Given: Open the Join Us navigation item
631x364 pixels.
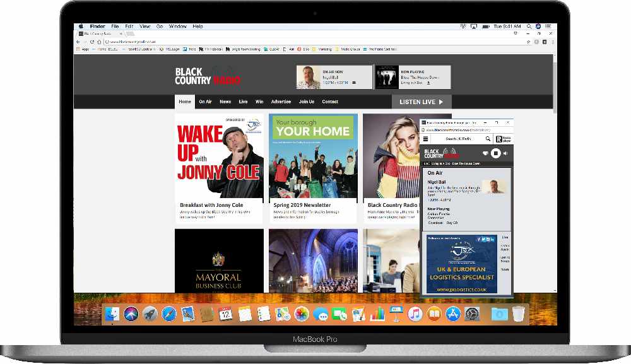Looking at the screenshot, I should click(307, 102).
